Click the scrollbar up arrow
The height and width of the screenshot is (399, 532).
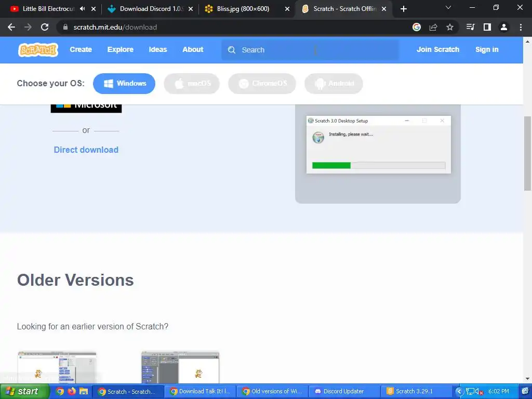click(x=528, y=42)
